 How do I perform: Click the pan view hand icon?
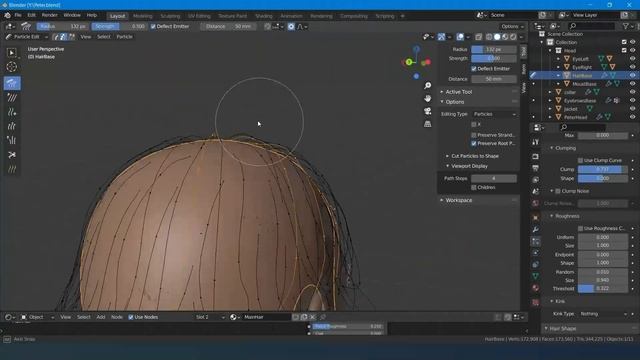[x=427, y=98]
